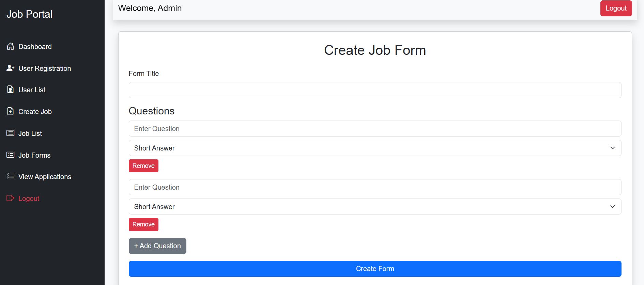The height and width of the screenshot is (285, 644).
Task: Click the User Registration person-plus icon
Action: coord(11,68)
